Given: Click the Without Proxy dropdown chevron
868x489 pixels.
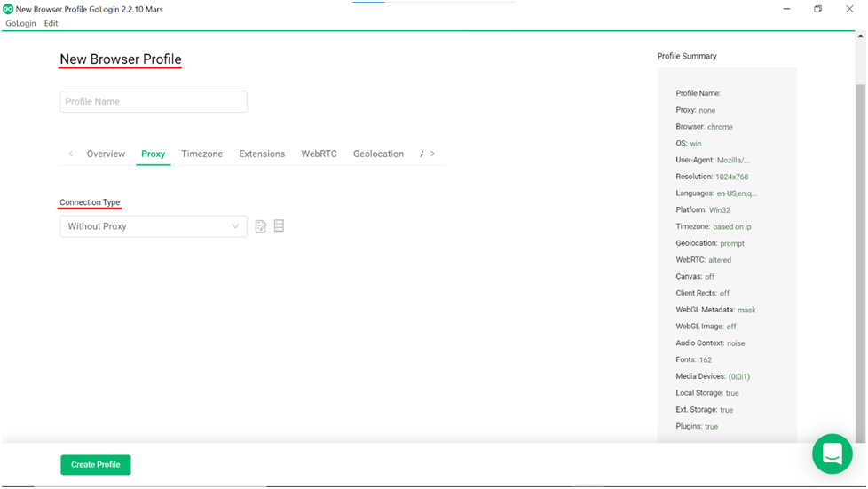Looking at the screenshot, I should click(x=235, y=226).
